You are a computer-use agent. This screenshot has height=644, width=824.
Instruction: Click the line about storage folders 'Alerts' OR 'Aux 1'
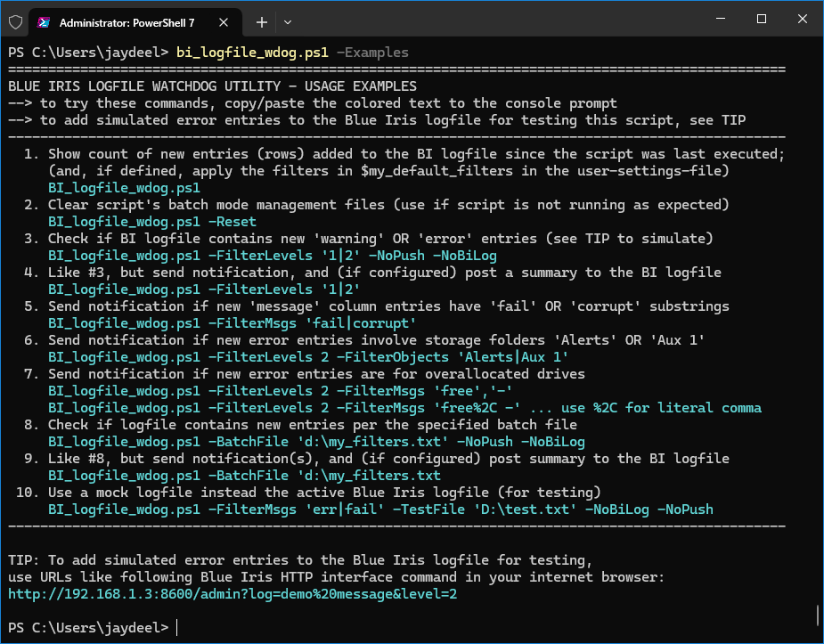click(x=377, y=340)
